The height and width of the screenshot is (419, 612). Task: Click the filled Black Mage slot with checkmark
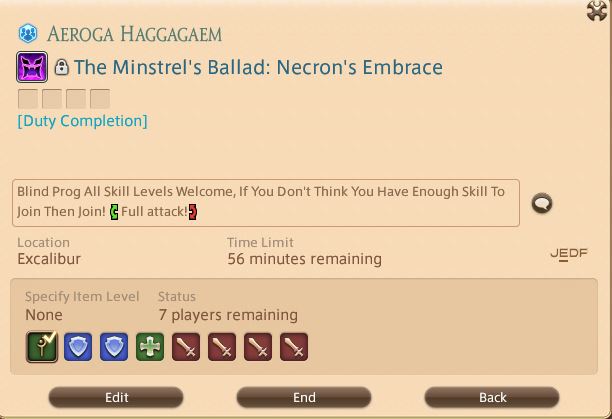42,347
